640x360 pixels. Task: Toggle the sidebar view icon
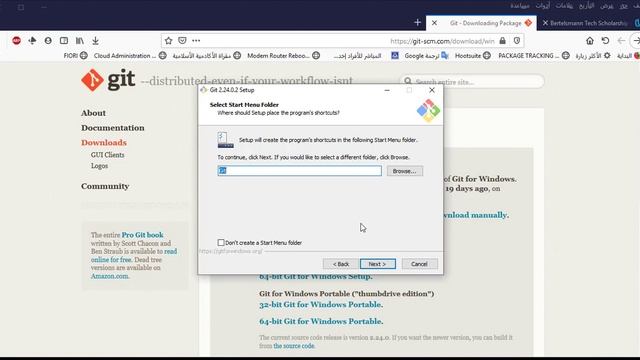[x=64, y=40]
